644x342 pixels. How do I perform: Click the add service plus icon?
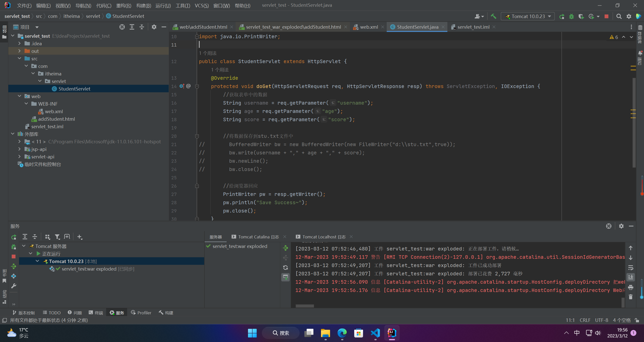80,237
